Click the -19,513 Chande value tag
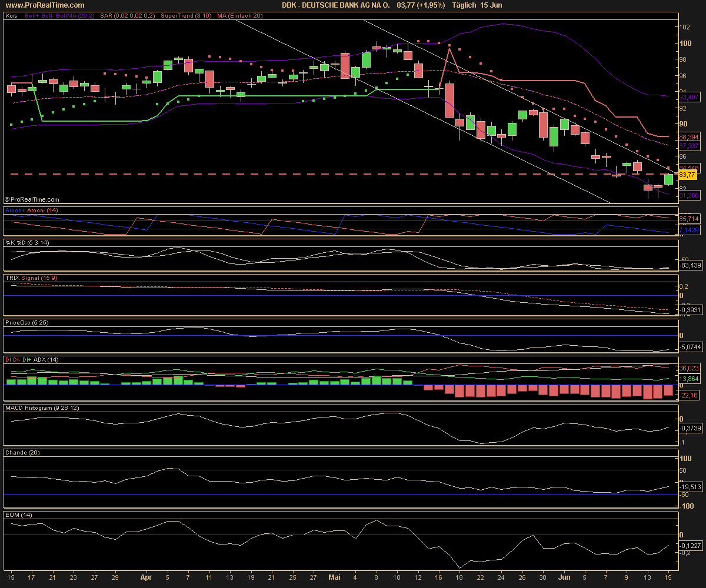The image size is (706, 588). click(691, 487)
